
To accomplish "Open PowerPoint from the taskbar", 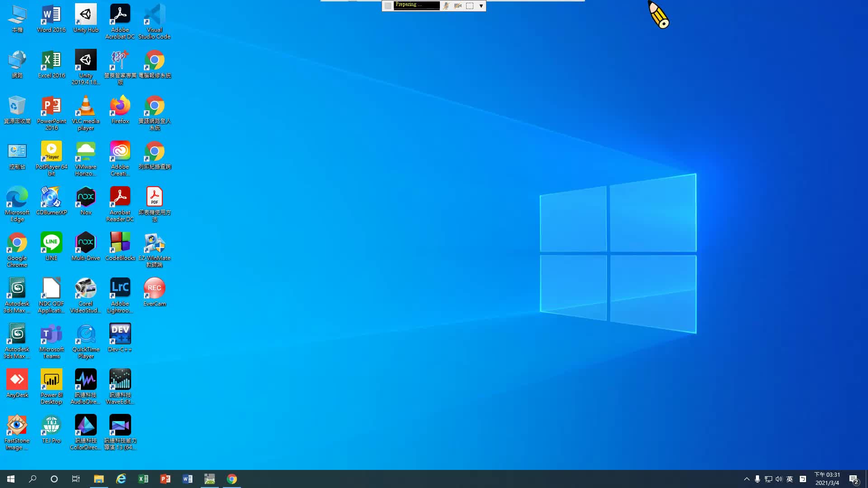I will (x=165, y=479).
